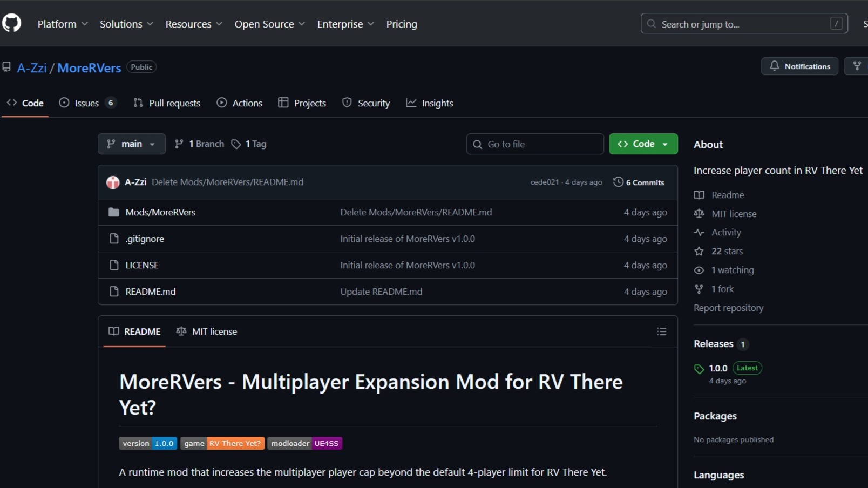The width and height of the screenshot is (868, 488).
Task: Open the Mods/MoreRVers folder
Action: [160, 212]
